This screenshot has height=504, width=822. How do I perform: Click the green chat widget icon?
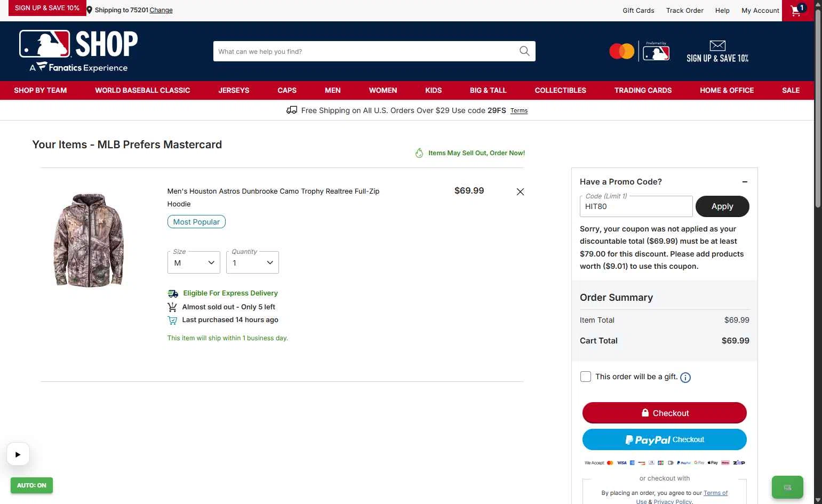click(787, 487)
